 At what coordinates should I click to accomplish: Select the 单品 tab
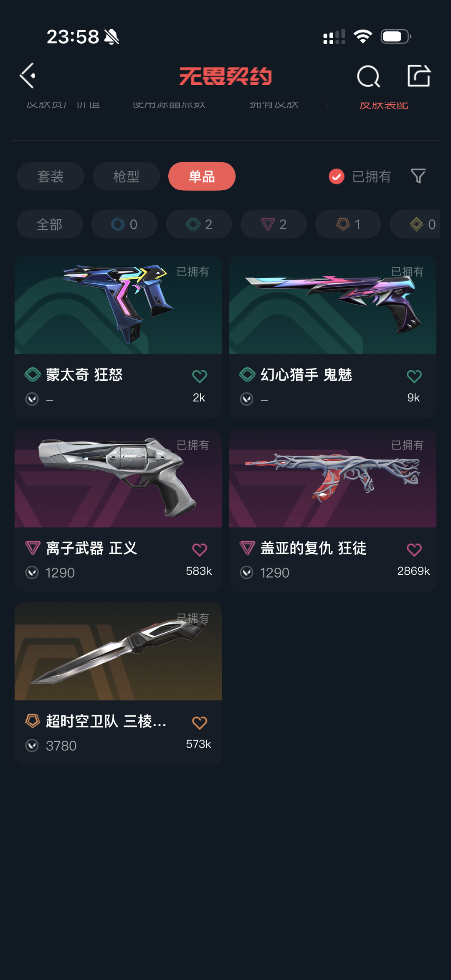(x=202, y=176)
